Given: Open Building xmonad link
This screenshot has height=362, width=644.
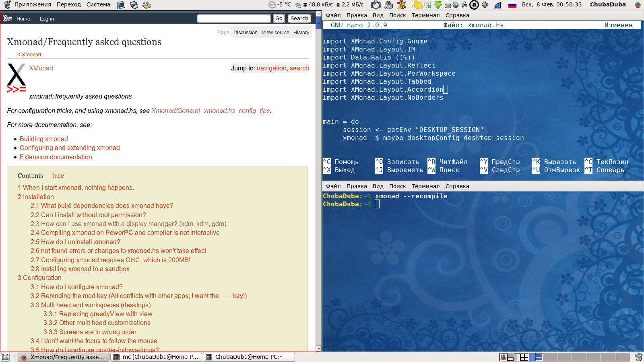Looking at the screenshot, I should click(x=44, y=139).
